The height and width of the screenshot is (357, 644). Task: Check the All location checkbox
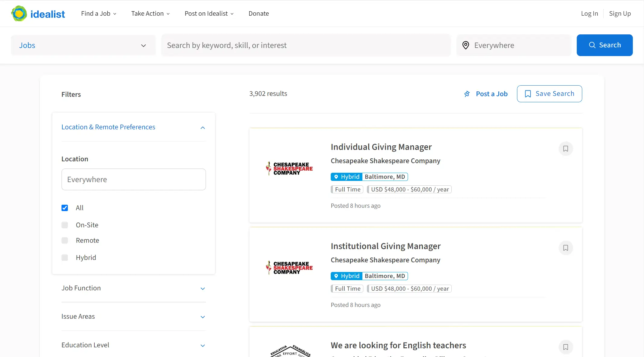(65, 208)
